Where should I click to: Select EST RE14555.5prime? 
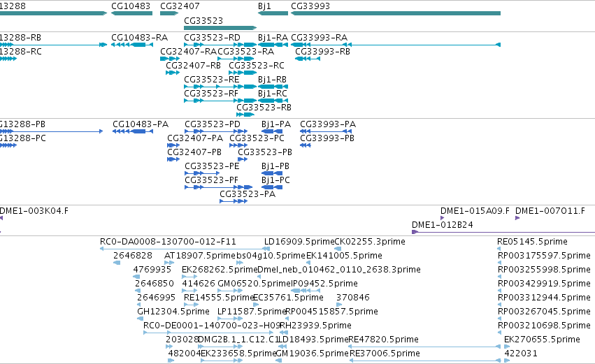(x=192, y=305)
